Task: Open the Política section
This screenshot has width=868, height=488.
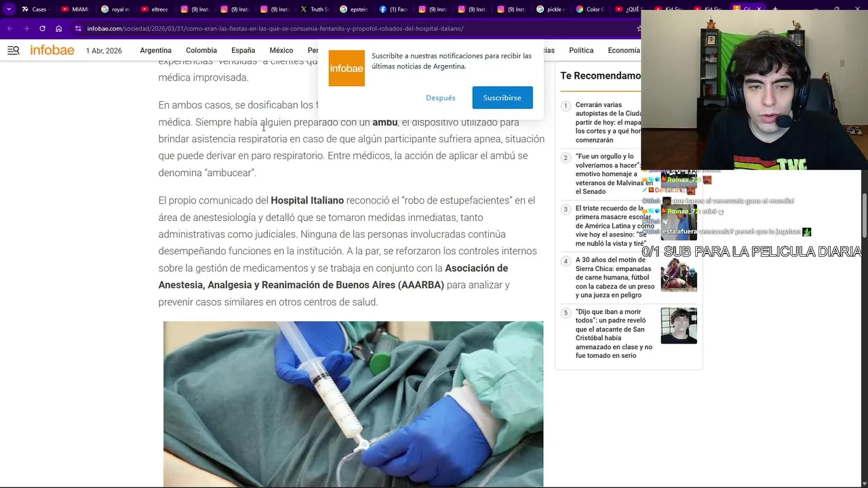Action: [x=581, y=51]
